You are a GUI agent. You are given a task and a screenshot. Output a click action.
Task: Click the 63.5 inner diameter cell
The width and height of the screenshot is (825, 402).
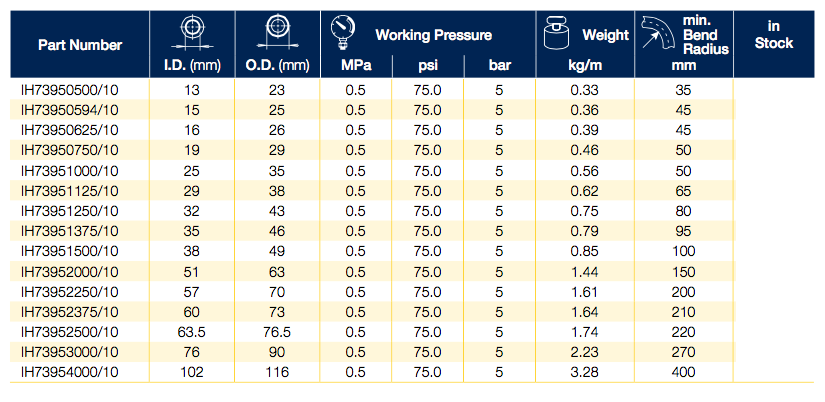(x=191, y=331)
